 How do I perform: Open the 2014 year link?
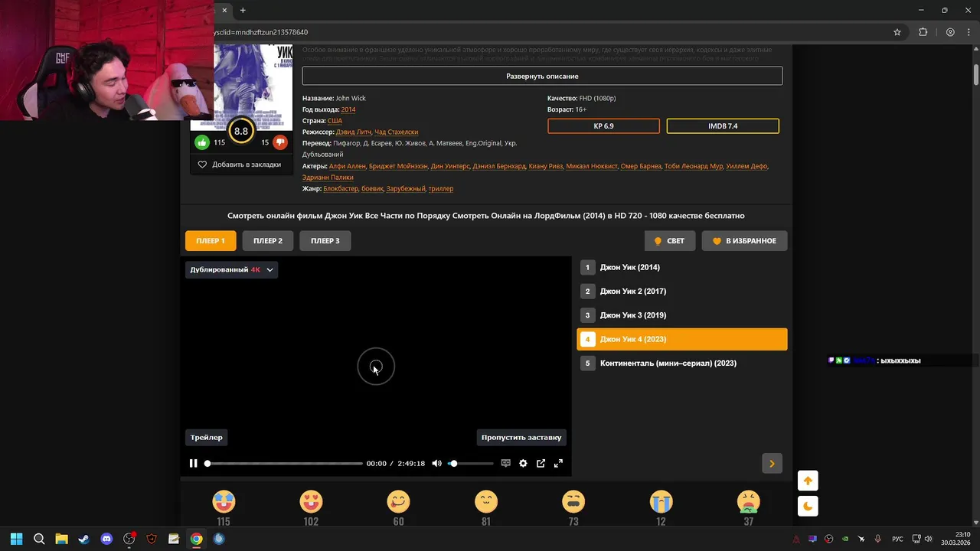pos(348,109)
